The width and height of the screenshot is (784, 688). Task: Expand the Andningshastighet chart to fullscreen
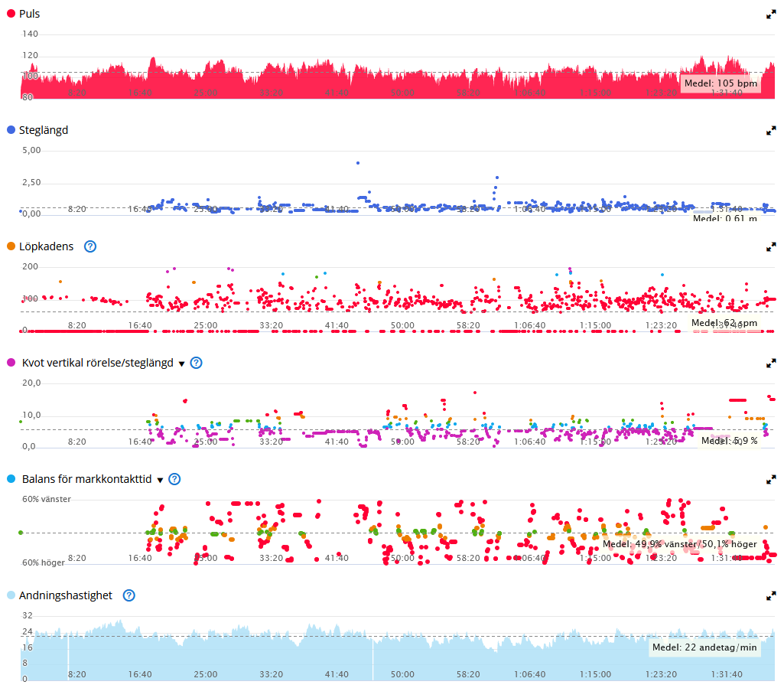[771, 596]
